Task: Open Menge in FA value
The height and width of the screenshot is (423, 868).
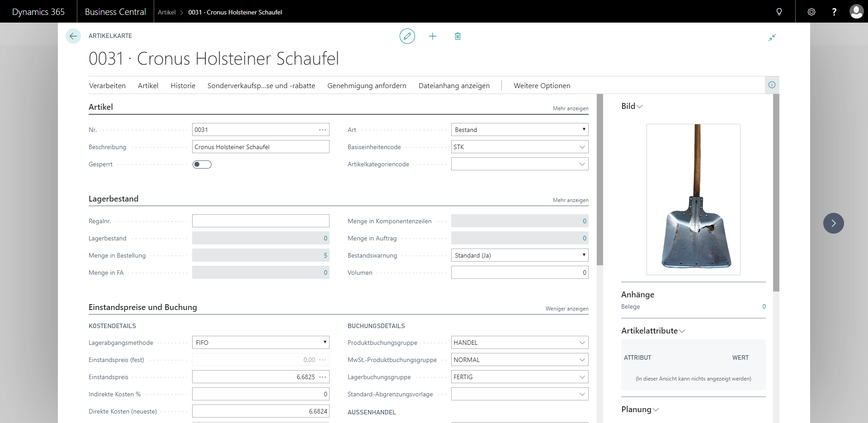Action: pyautogui.click(x=325, y=273)
